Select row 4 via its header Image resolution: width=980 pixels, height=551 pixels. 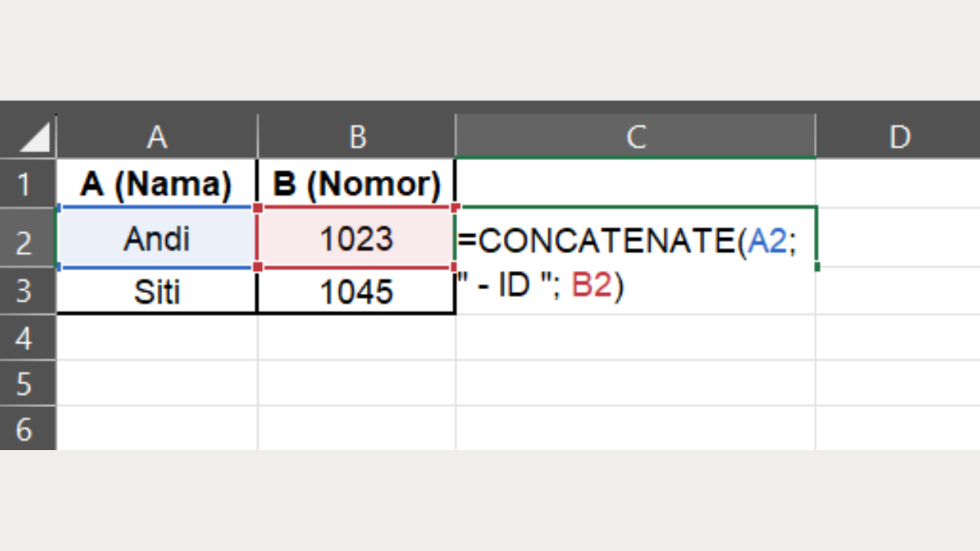coord(28,337)
